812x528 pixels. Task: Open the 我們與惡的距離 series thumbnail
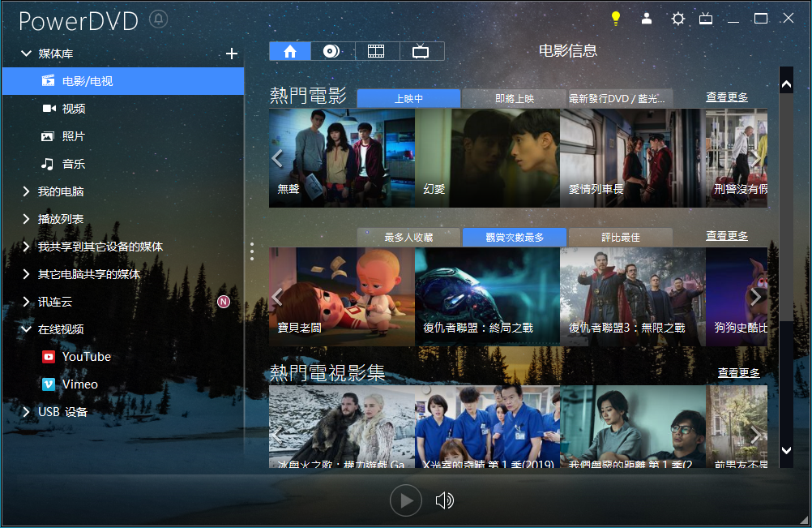633,427
